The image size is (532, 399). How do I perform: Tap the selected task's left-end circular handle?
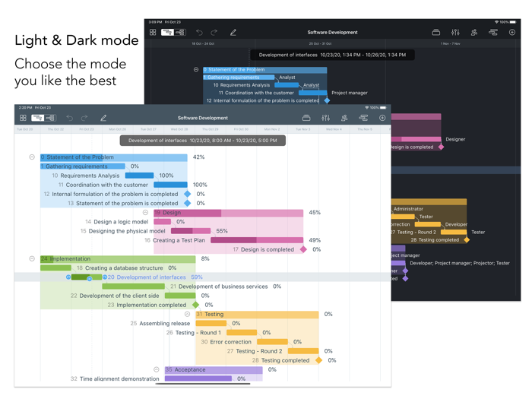[68, 277]
